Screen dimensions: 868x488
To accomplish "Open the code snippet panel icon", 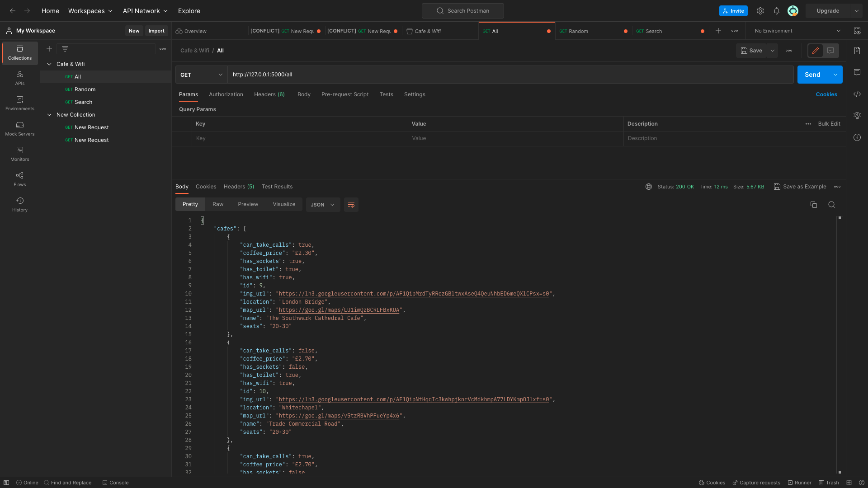I will 857,94.
